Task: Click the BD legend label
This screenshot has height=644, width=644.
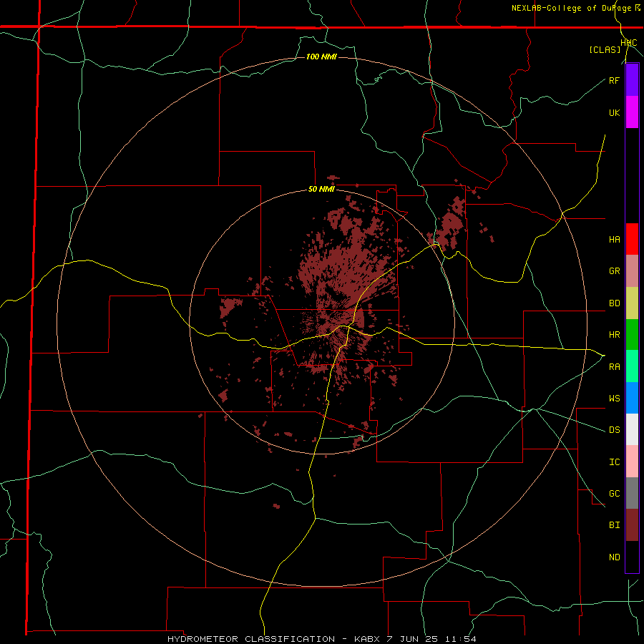Action: point(614,303)
